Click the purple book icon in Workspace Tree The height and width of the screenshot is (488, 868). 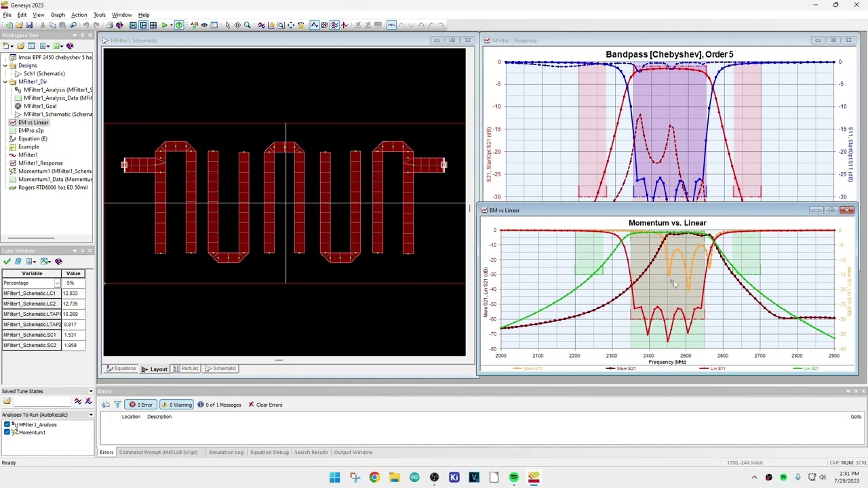[69, 45]
